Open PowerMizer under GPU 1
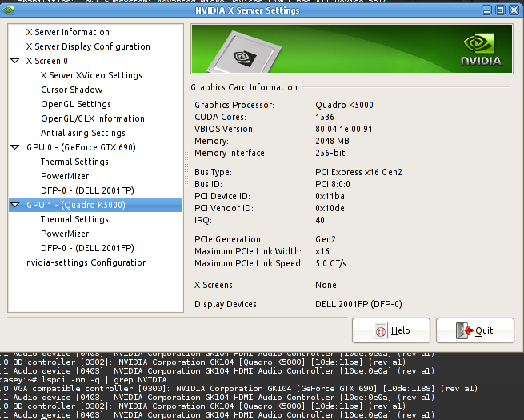This screenshot has height=420, width=524. pyautogui.click(x=65, y=234)
